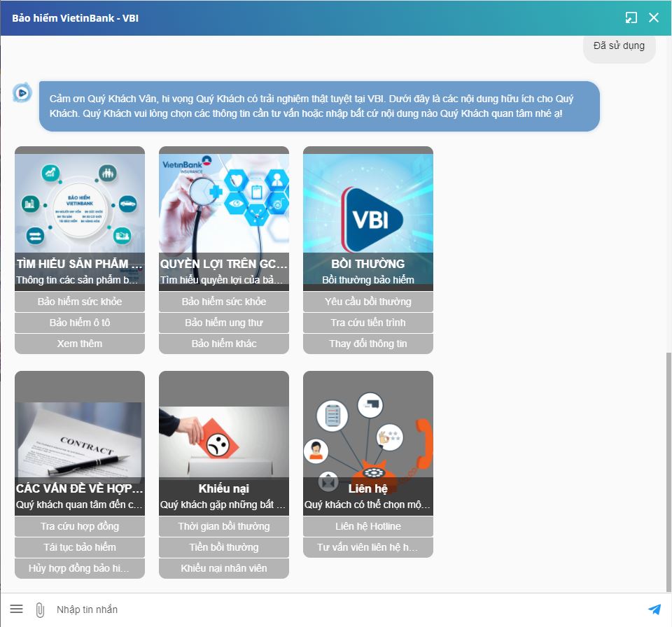Choose the Tiền bồi thường option
The width and height of the screenshot is (672, 627).
point(224,547)
